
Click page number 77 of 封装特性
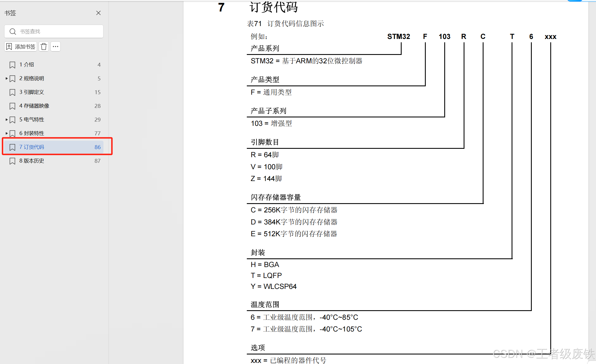tap(97, 133)
